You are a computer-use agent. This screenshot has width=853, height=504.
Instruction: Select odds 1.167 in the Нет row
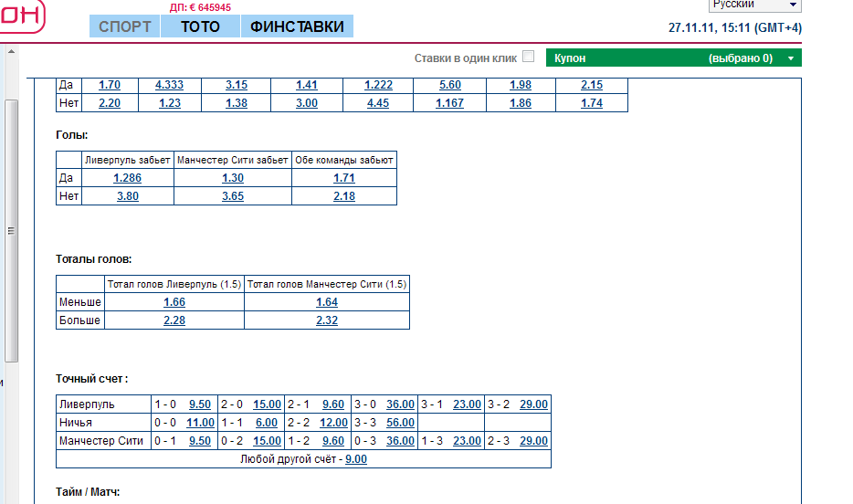click(x=450, y=103)
